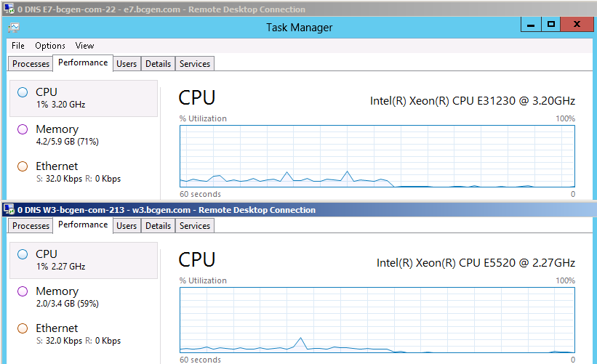Screen dimensions: 597x364
Task: Open Services tab in bottom window
Action: (195, 226)
